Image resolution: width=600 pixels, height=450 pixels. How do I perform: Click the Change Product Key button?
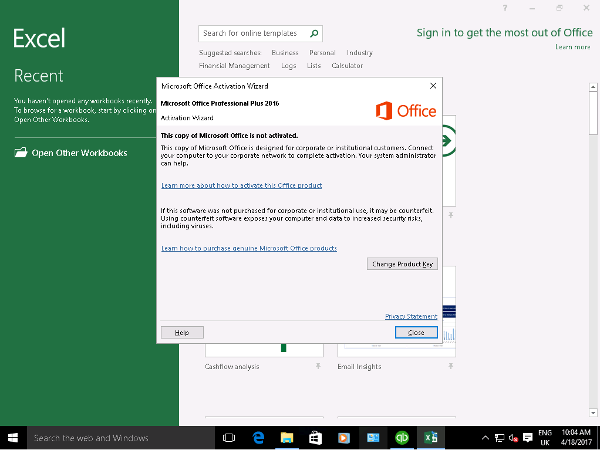point(402,264)
